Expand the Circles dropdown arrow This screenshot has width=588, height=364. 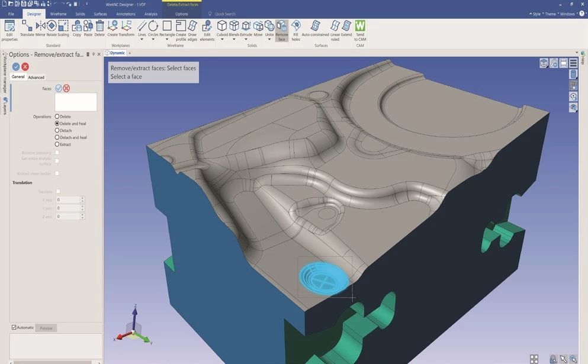point(153,40)
